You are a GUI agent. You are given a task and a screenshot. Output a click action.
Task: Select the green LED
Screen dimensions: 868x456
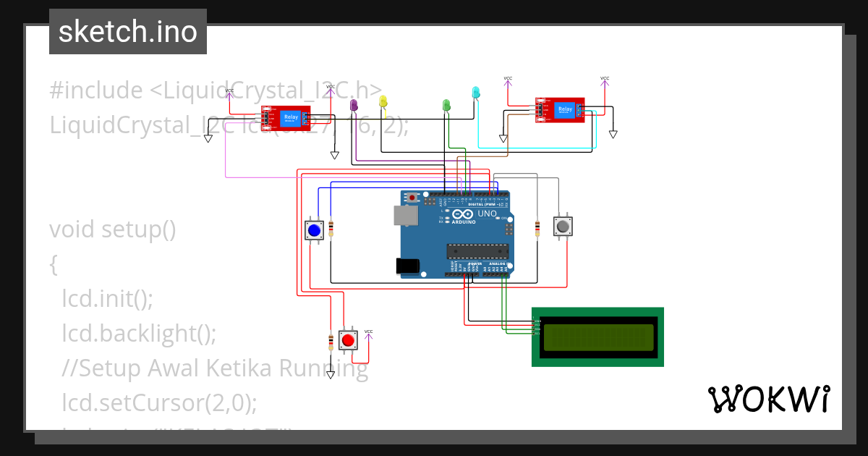pos(446,104)
